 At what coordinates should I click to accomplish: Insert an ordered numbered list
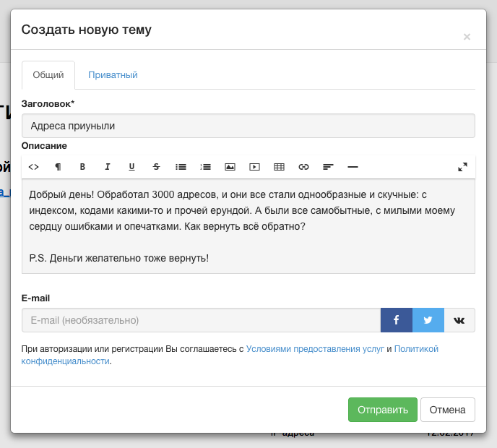pyautogui.click(x=205, y=167)
